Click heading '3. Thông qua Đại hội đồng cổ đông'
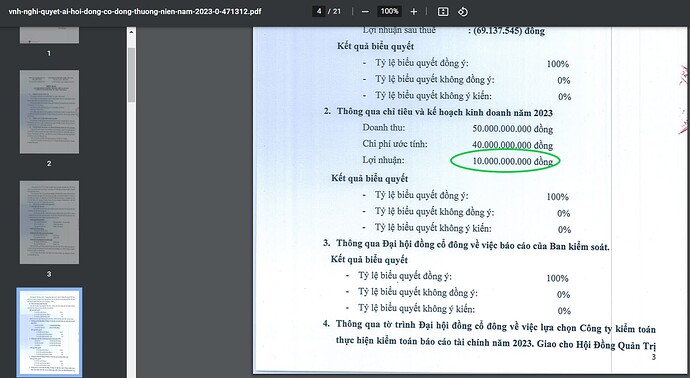 (466, 245)
